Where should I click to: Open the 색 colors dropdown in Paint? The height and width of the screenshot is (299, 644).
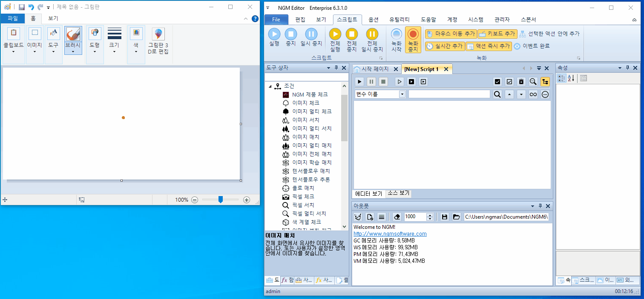[136, 52]
